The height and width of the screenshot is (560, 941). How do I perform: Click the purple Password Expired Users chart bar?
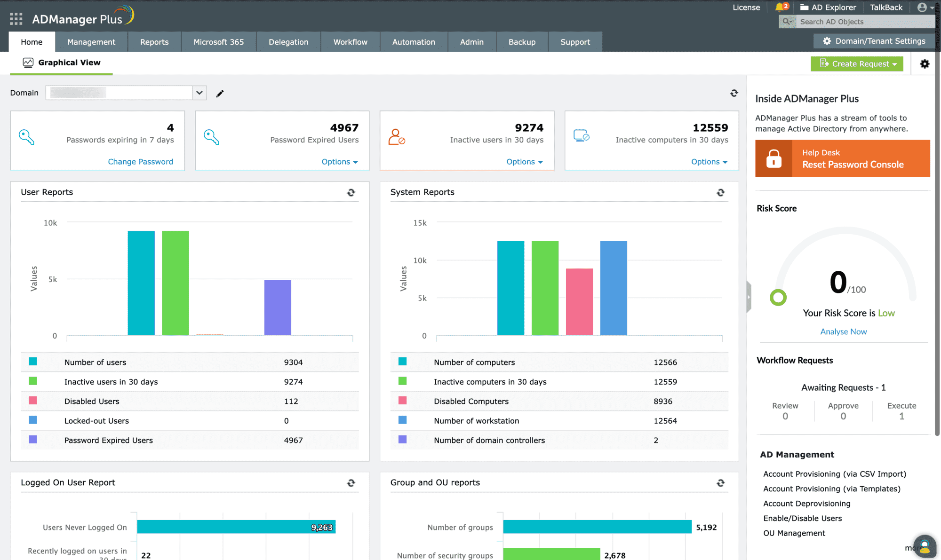pos(278,308)
